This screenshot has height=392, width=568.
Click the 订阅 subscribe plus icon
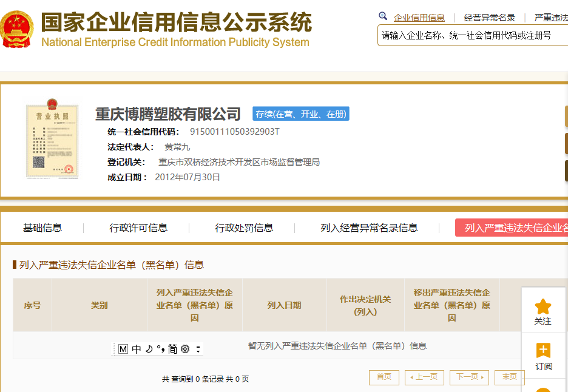click(543, 350)
